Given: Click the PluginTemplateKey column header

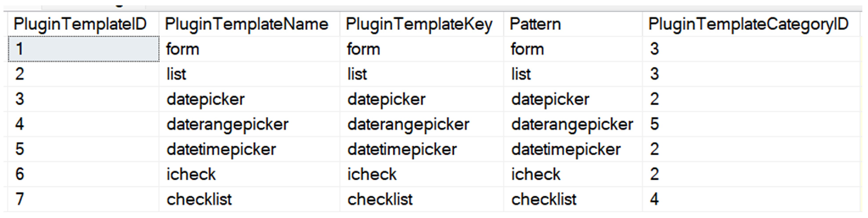Looking at the screenshot, I should pos(419,24).
